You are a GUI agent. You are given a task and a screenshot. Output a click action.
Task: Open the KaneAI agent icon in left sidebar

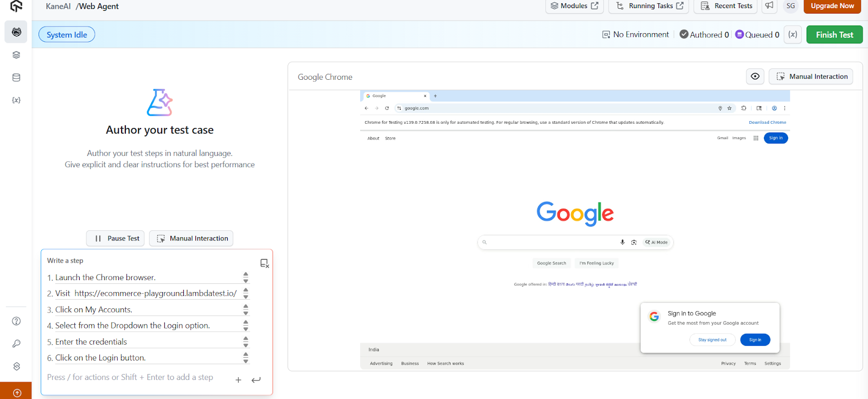(x=16, y=32)
